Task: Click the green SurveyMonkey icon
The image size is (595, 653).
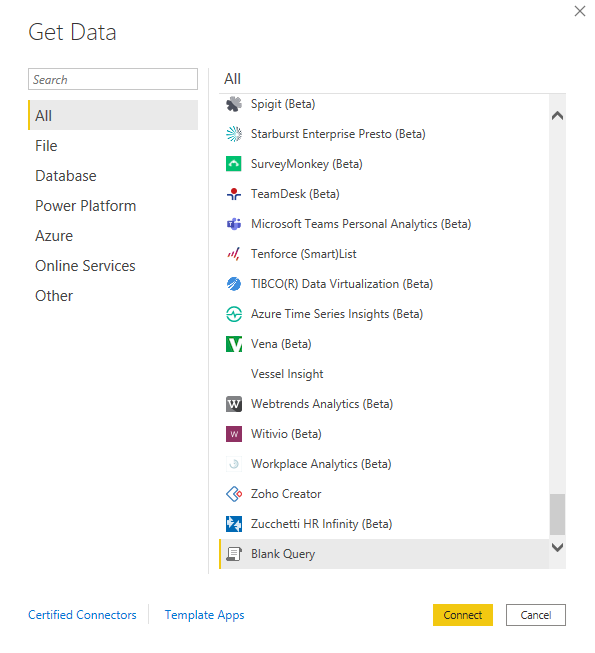Action: [x=234, y=164]
